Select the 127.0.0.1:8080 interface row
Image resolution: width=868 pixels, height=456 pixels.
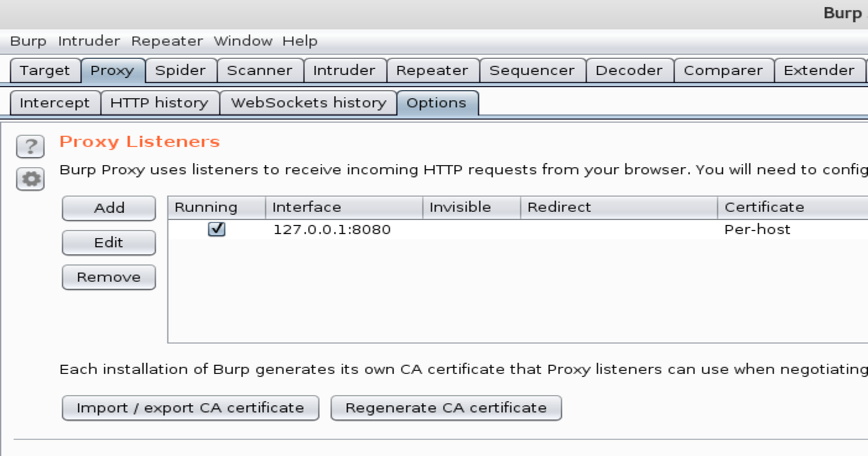(332, 230)
